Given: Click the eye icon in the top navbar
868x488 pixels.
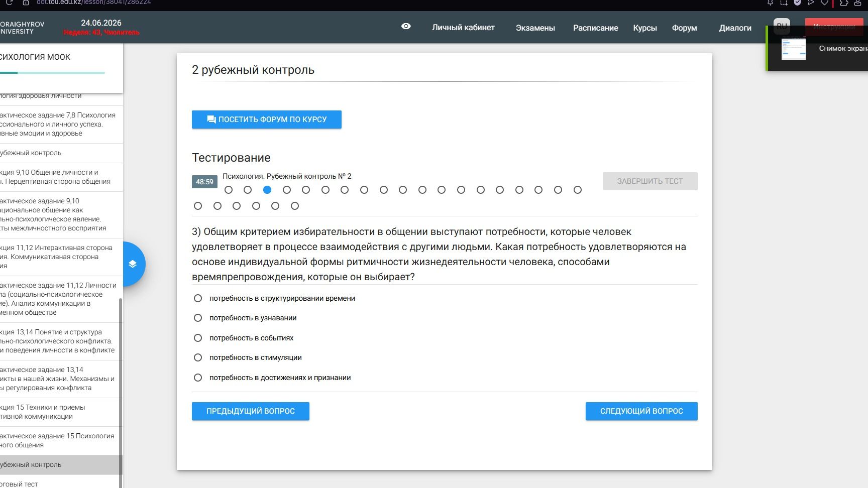Looking at the screenshot, I should 406,27.
